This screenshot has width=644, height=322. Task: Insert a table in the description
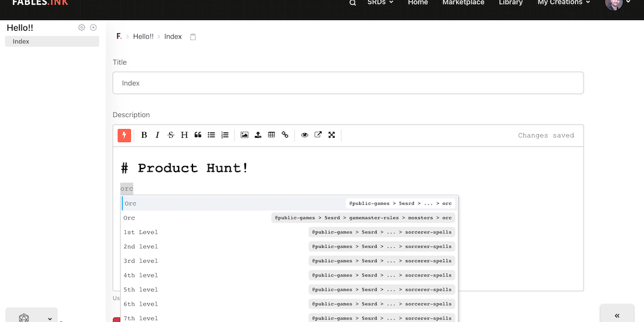[272, 135]
